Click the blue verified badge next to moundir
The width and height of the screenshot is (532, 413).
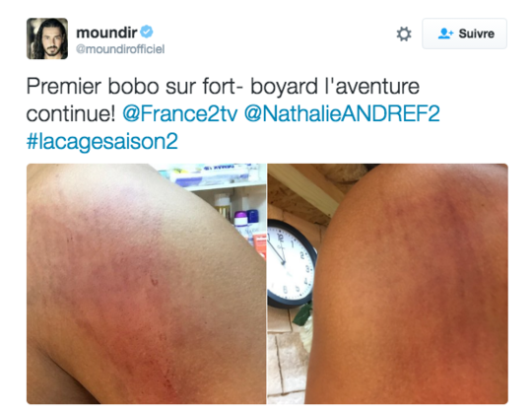147,32
